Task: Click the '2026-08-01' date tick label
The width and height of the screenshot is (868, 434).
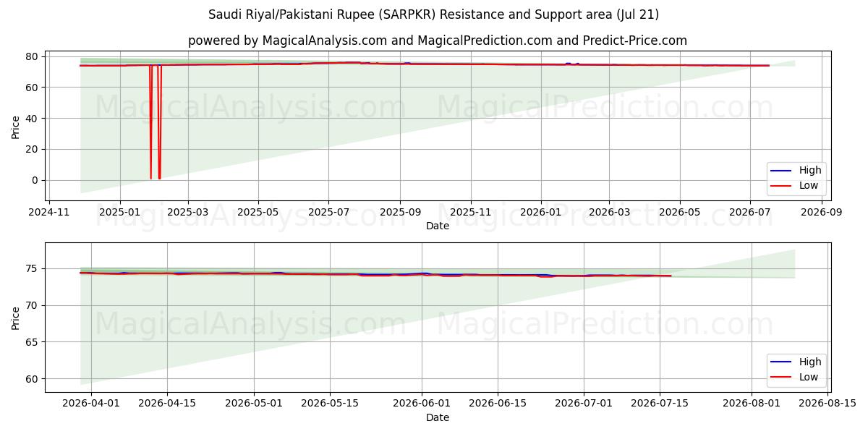Action: click(752, 404)
